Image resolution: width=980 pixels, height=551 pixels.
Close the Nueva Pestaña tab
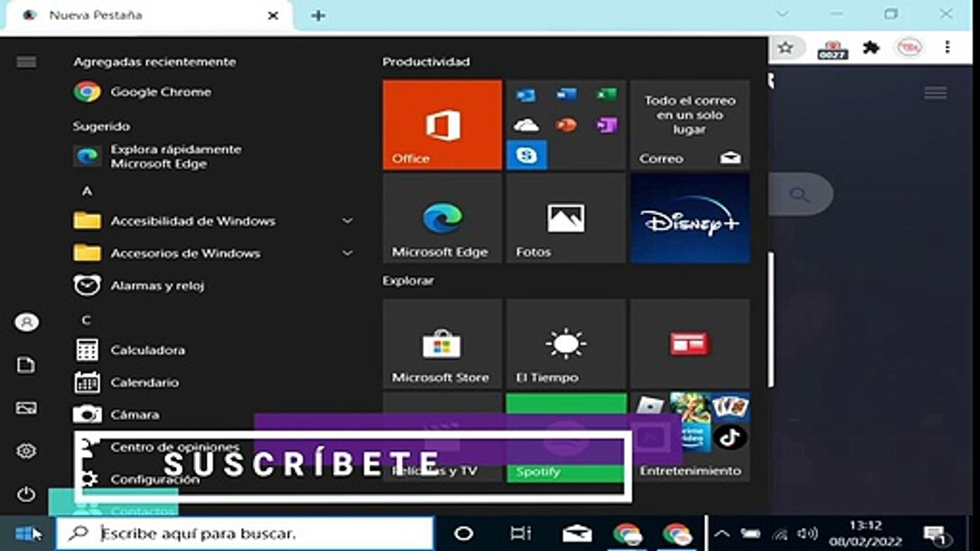pyautogui.click(x=273, y=15)
